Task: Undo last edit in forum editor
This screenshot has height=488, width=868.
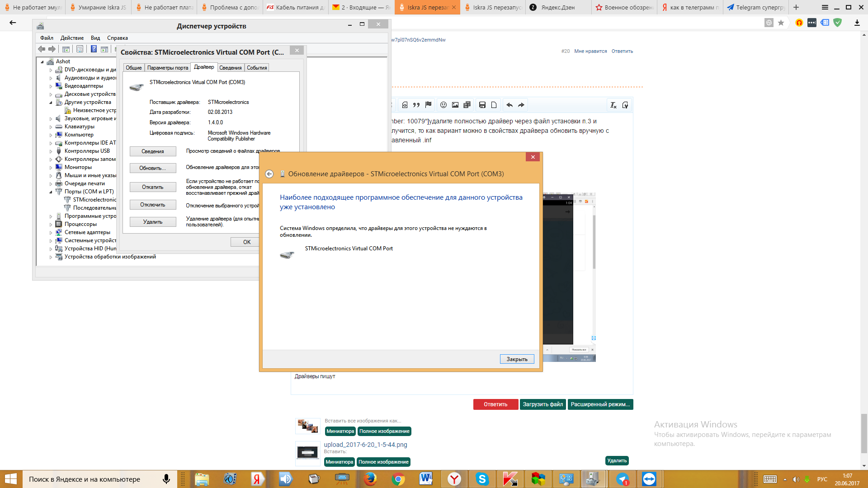Action: [509, 105]
